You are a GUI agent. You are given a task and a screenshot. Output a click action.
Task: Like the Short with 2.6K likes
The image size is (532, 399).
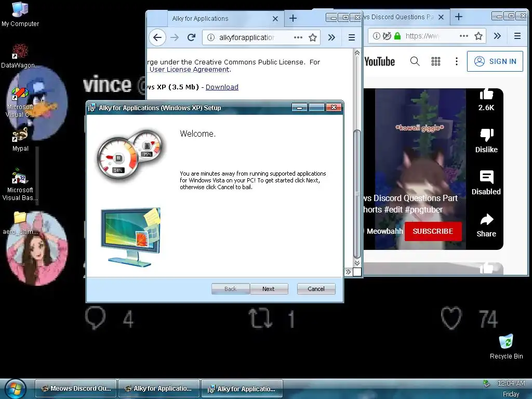pos(486,99)
